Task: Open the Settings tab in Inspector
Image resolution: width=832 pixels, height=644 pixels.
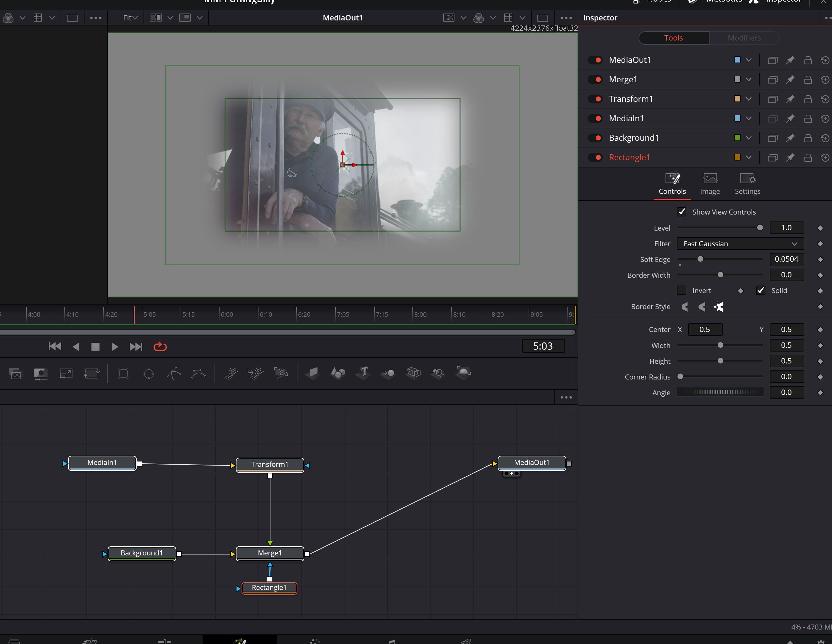Action: point(747,184)
